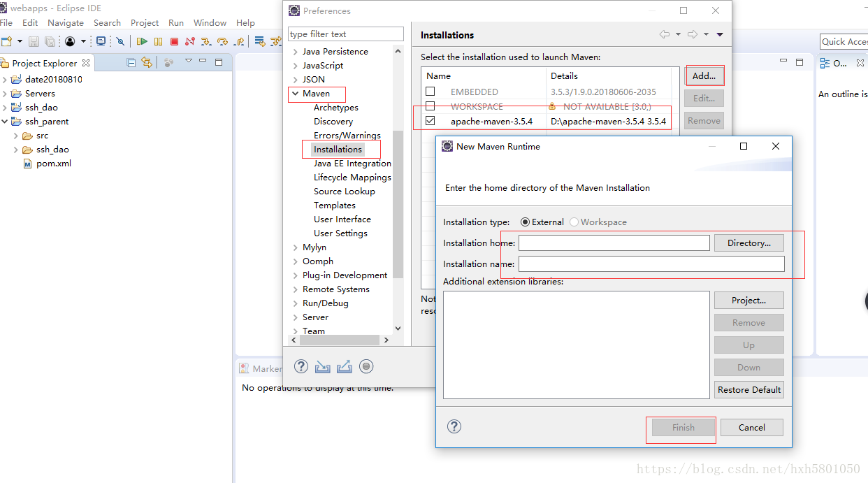Click the New Maven Runtime help icon

click(x=454, y=426)
